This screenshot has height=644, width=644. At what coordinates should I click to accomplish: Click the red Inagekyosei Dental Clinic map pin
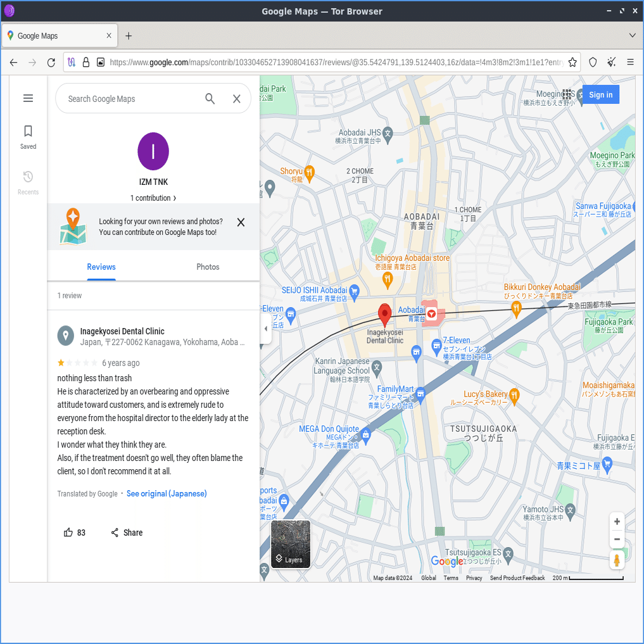coord(384,315)
